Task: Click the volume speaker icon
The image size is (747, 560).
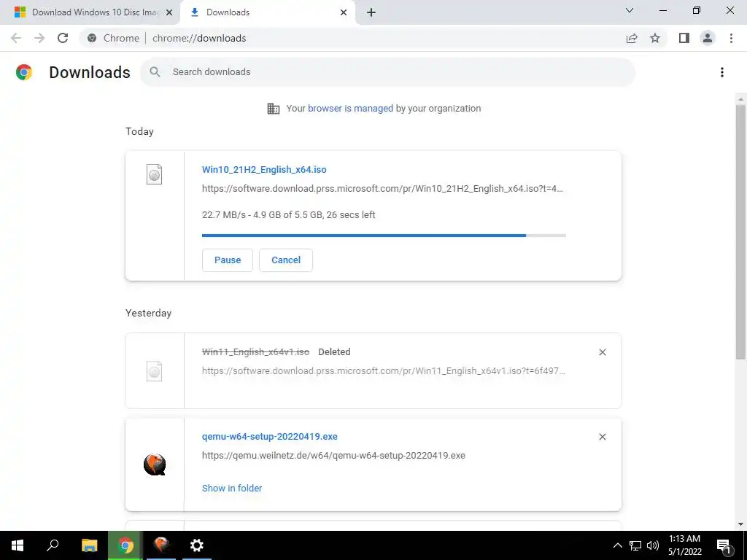Action: (653, 545)
